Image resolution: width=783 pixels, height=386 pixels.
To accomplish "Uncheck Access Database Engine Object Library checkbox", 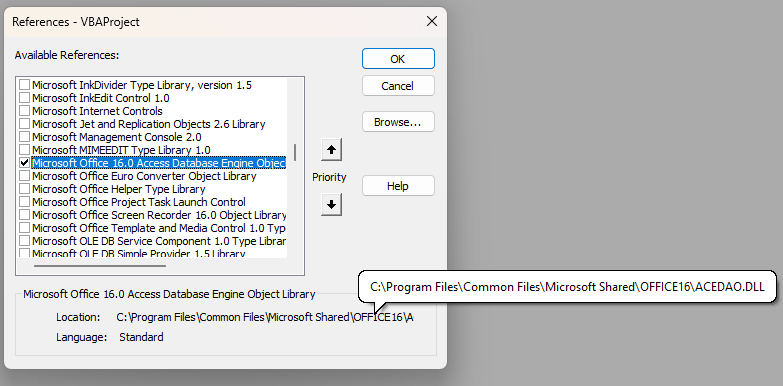I will [24, 163].
